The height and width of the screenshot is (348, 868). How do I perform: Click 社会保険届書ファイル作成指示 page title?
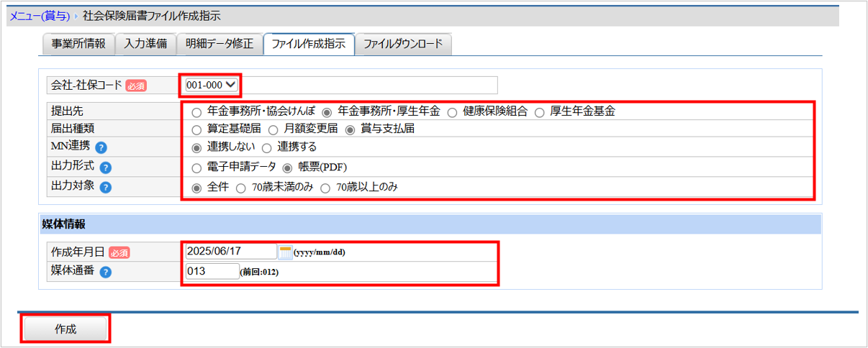pyautogui.click(x=152, y=15)
